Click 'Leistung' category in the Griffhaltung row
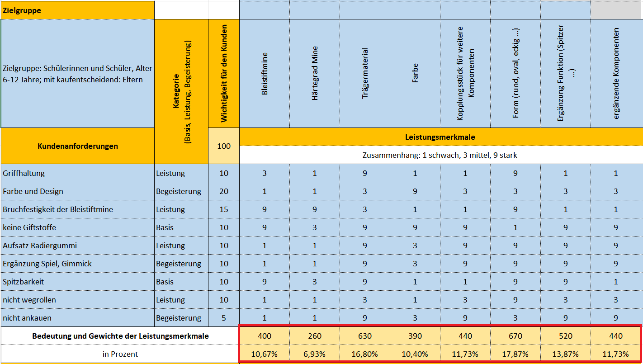The height and width of the screenshot is (364, 643). click(181, 173)
